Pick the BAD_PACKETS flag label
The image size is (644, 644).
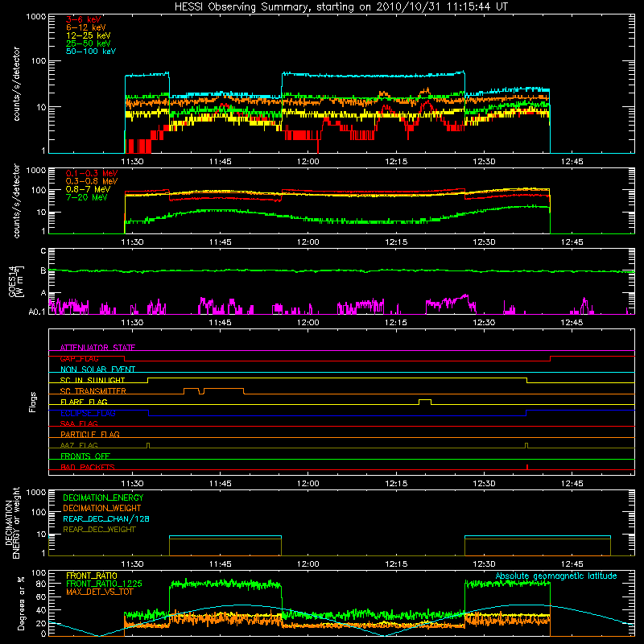pos(88,467)
